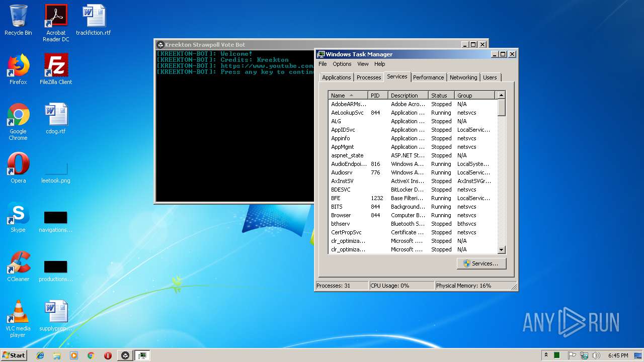Open the Recycle Bin desktop icon
644x362 pixels.
[18, 20]
